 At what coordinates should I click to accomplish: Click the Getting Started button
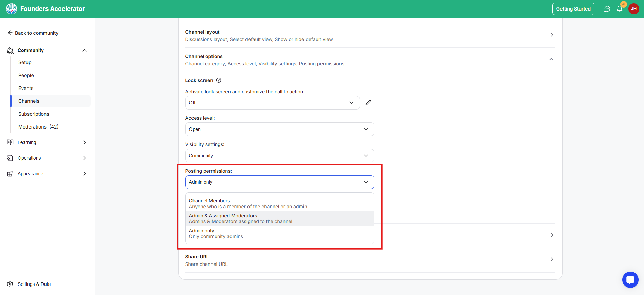(573, 9)
